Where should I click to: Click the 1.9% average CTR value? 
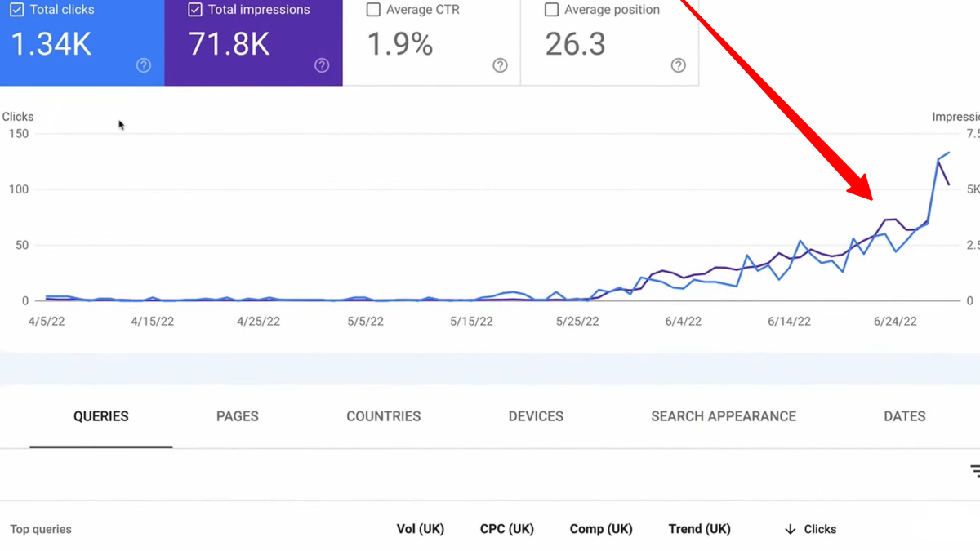(400, 45)
